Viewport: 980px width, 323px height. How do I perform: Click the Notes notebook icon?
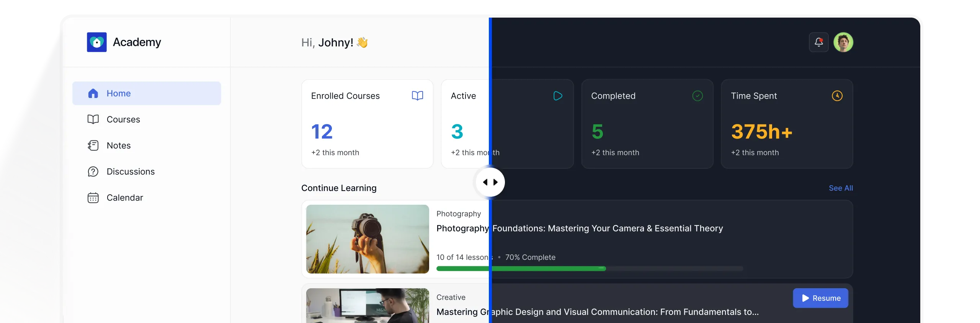[x=93, y=145]
